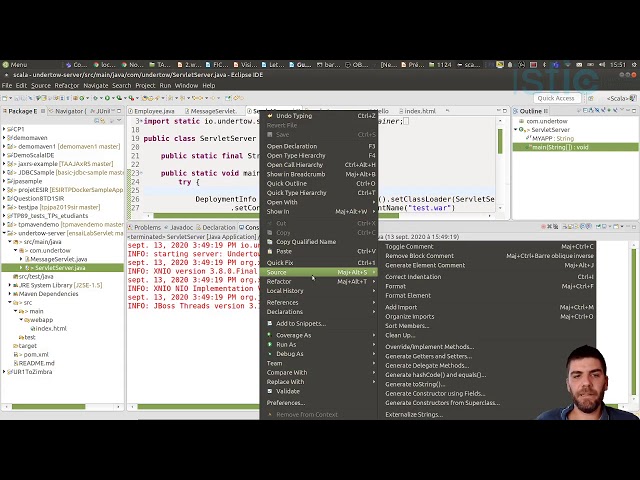Select the pom.xml file in Package Explorer
640x480 pixels.
tap(35, 354)
